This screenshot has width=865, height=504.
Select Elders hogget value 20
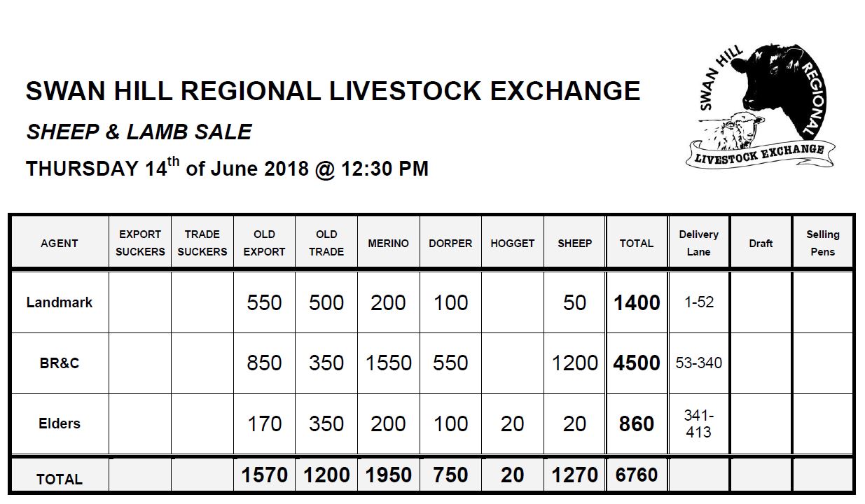[x=513, y=424]
